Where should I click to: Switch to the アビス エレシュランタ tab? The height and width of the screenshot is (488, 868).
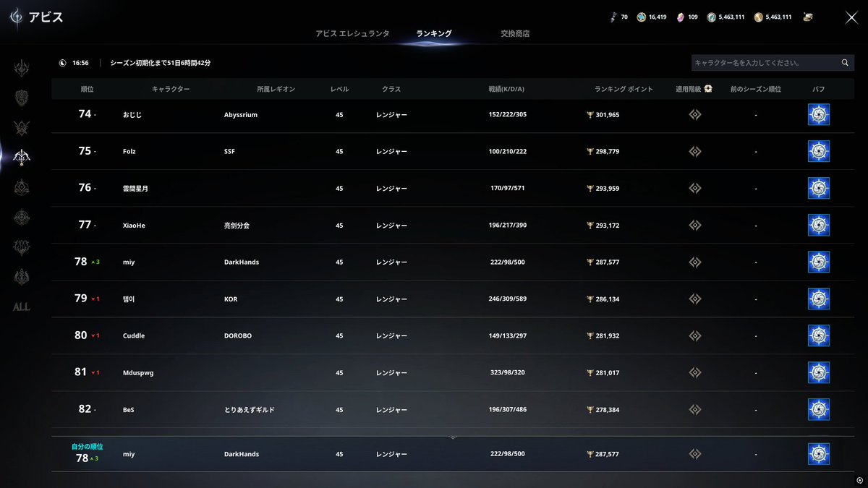tap(352, 33)
